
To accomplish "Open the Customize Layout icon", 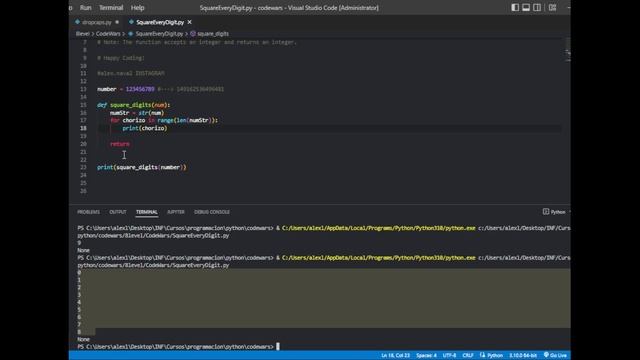I will tap(552, 7).
